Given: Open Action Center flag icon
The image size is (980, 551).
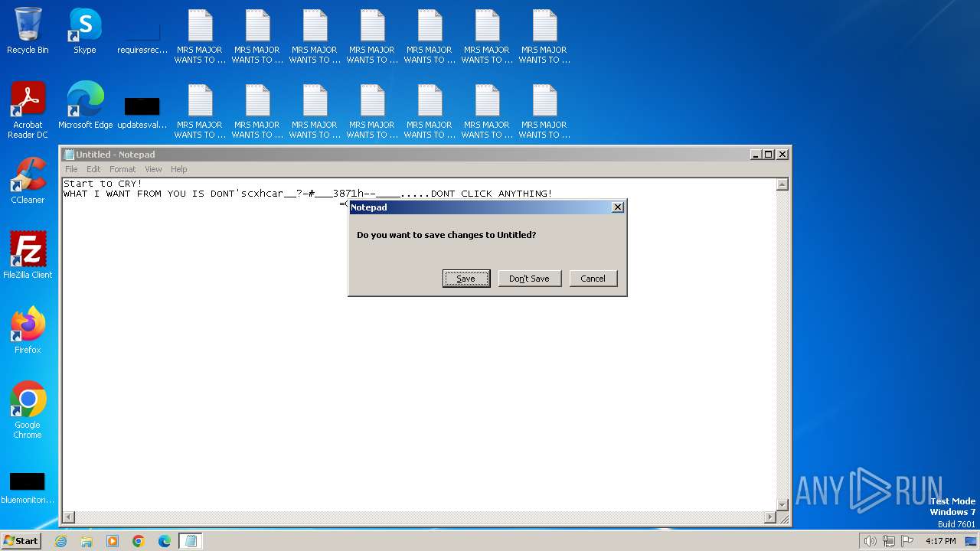Looking at the screenshot, I should click(x=907, y=541).
